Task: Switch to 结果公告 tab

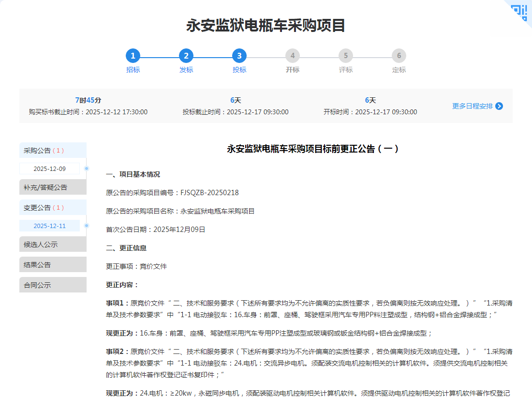Action: coord(53,264)
